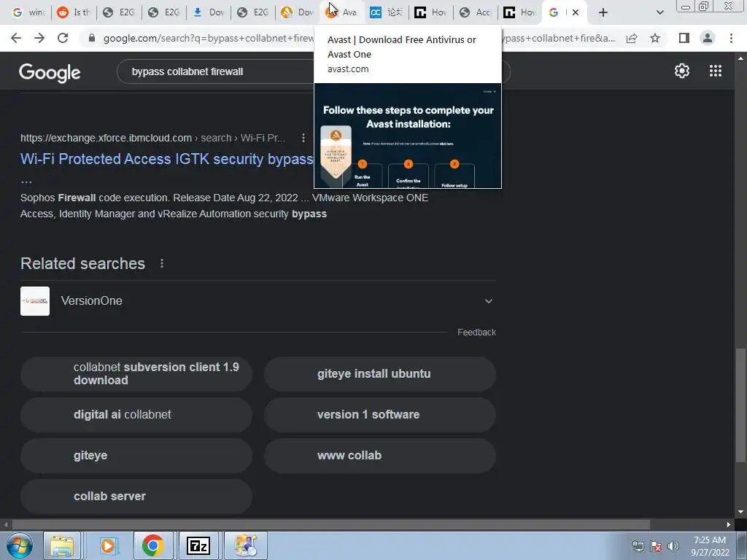Switch to the Chinese forum tab
This screenshot has height=560, width=747.
[x=387, y=13]
